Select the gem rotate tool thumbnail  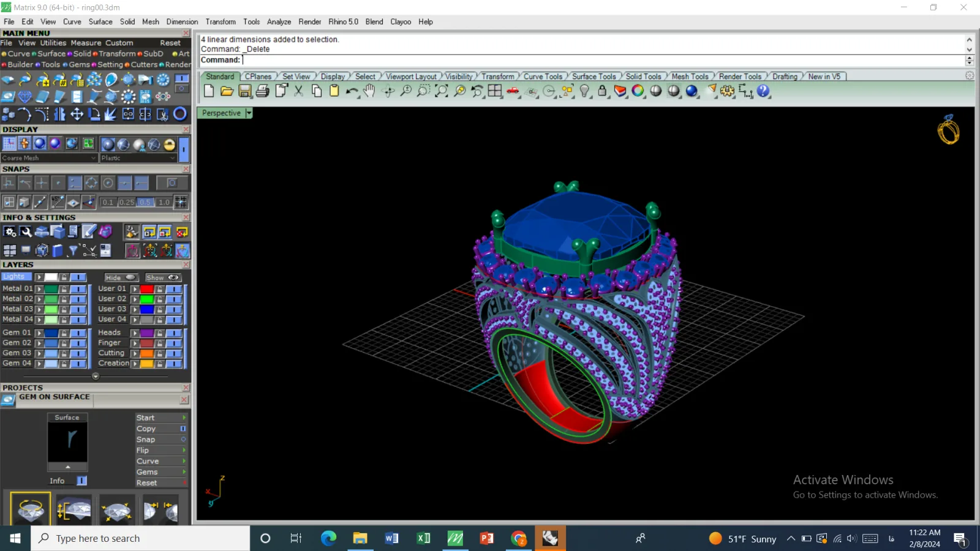click(x=31, y=509)
